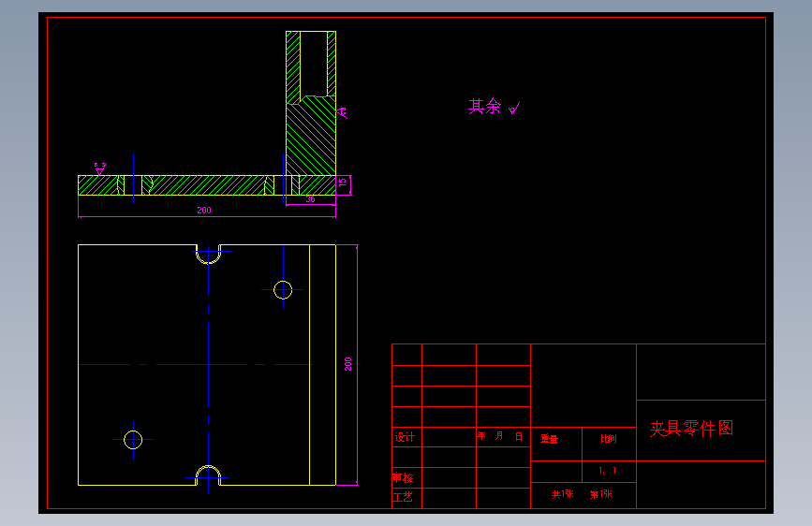Click the '第1张' sheet number text
The image size is (812, 526).
pyautogui.click(x=600, y=494)
